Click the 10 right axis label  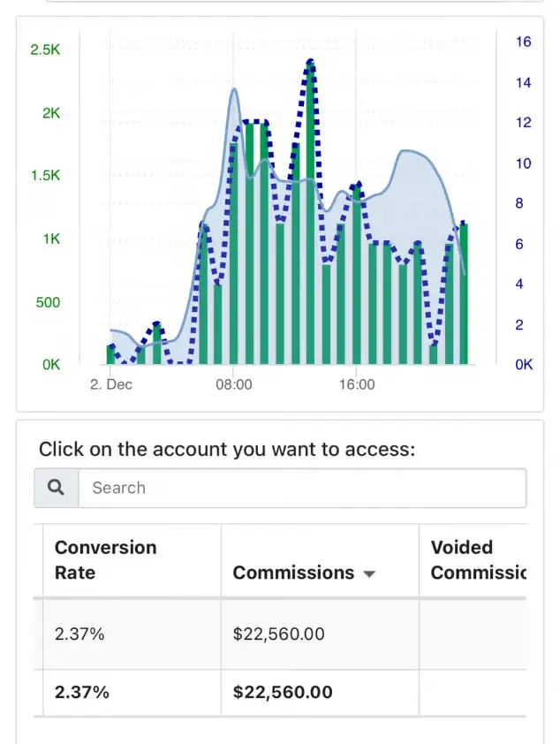click(x=523, y=163)
